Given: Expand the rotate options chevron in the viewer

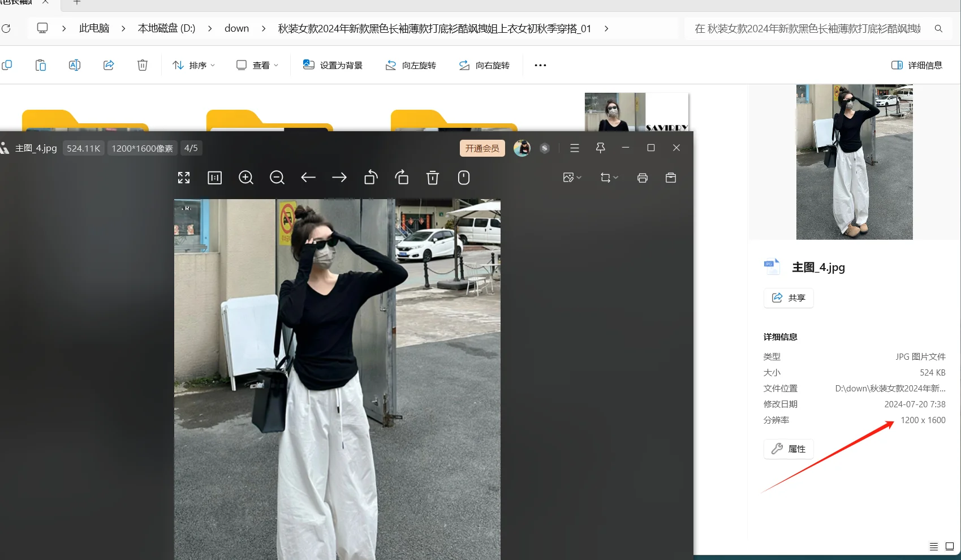Looking at the screenshot, I should click(617, 177).
